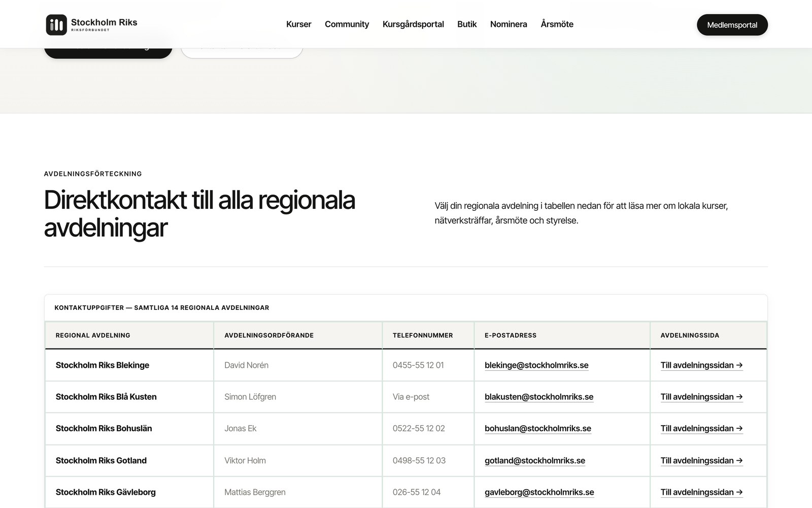
Task: Open Butik in the top navigation
Action: click(x=467, y=24)
